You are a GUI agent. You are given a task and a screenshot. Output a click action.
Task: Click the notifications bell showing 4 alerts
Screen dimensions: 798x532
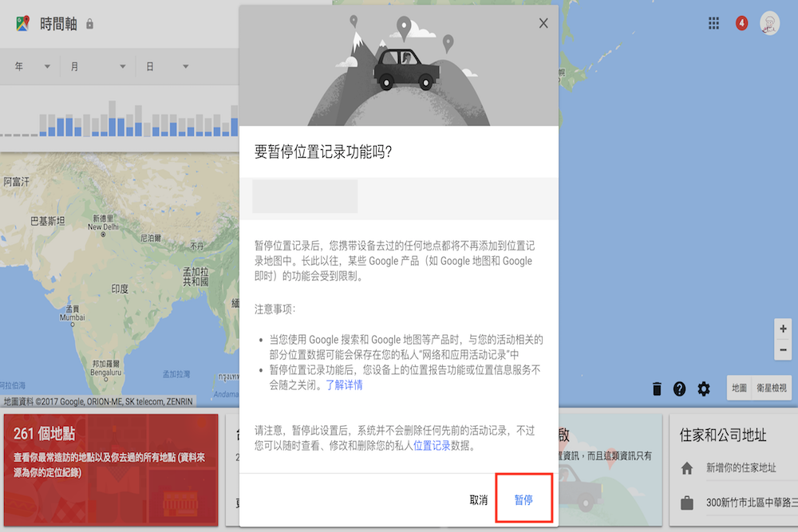[741, 23]
